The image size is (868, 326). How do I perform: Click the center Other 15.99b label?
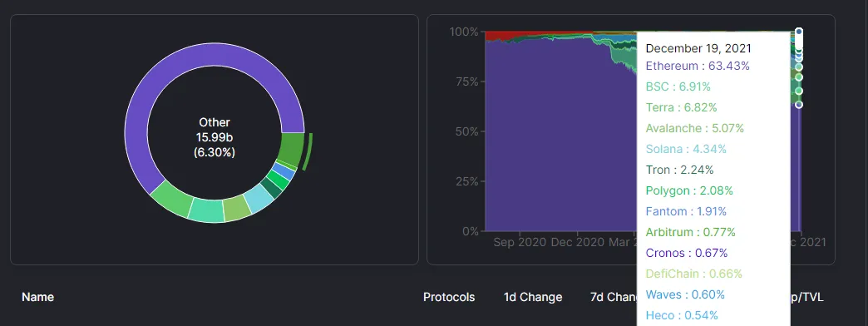click(x=215, y=137)
